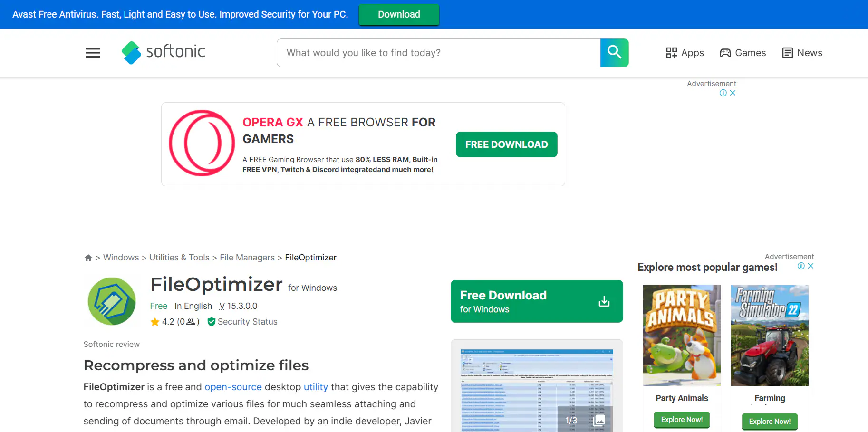Close the popular games advertisement
The width and height of the screenshot is (868, 432).
click(x=810, y=266)
